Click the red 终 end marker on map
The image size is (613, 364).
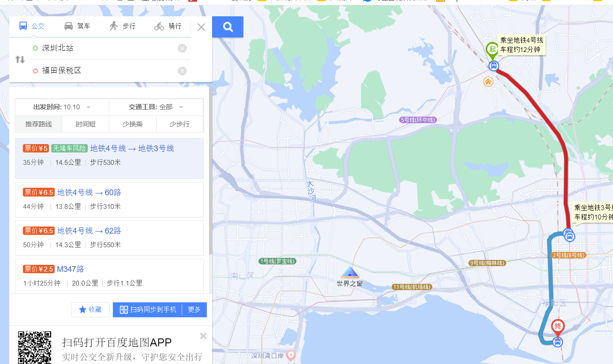click(x=558, y=327)
